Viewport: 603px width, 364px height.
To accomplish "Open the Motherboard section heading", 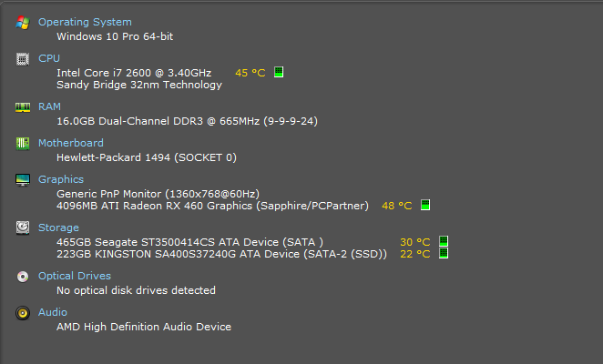I will click(x=71, y=143).
